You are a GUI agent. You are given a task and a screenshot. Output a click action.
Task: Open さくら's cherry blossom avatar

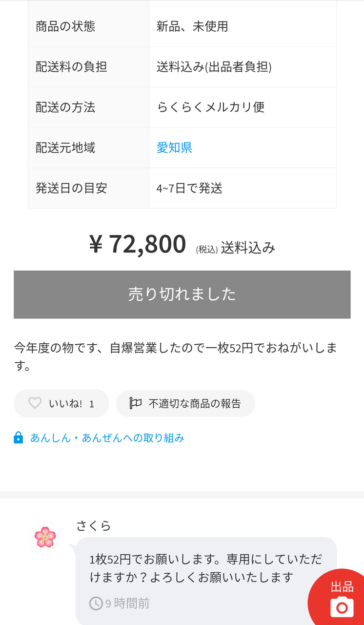[45, 537]
